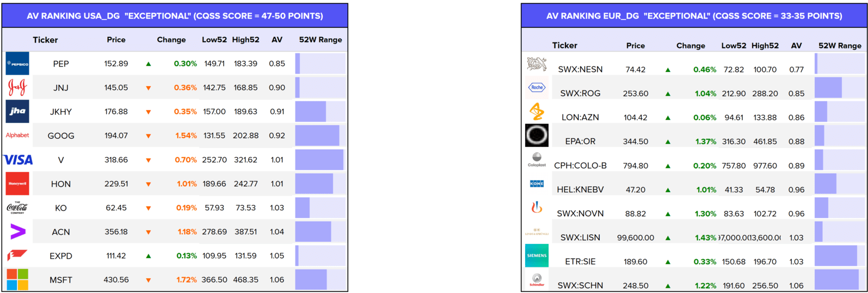The image size is (868, 293).
Task: Click the Microsoft logo icon
Action: (17, 279)
